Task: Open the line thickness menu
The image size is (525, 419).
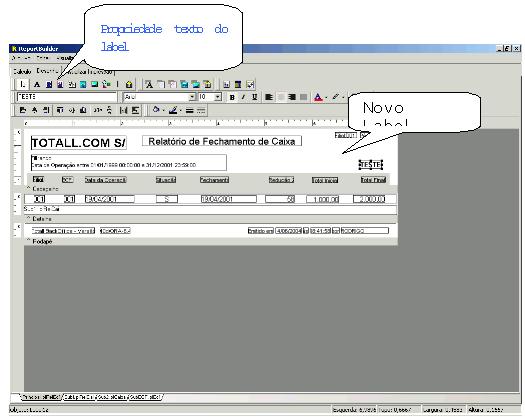Action: point(190,110)
